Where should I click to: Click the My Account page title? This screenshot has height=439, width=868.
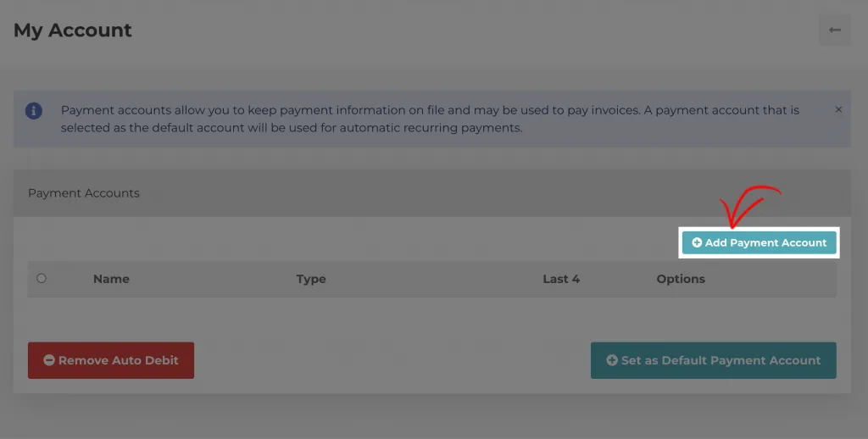coord(73,31)
